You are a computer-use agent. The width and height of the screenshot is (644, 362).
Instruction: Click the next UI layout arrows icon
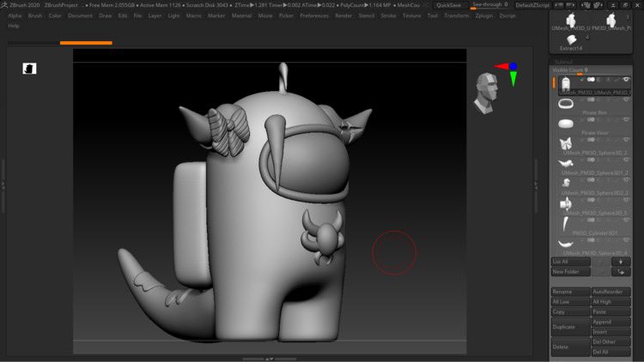(x=571, y=5)
